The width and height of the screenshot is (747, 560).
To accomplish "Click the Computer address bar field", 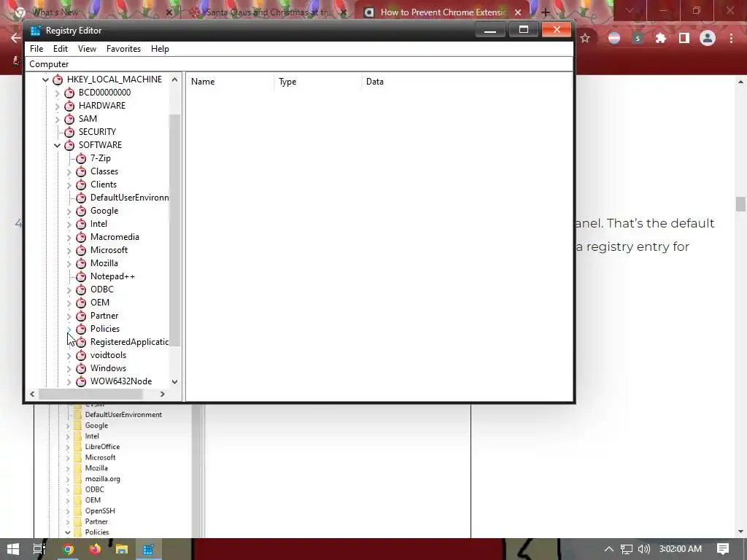I will click(299, 64).
